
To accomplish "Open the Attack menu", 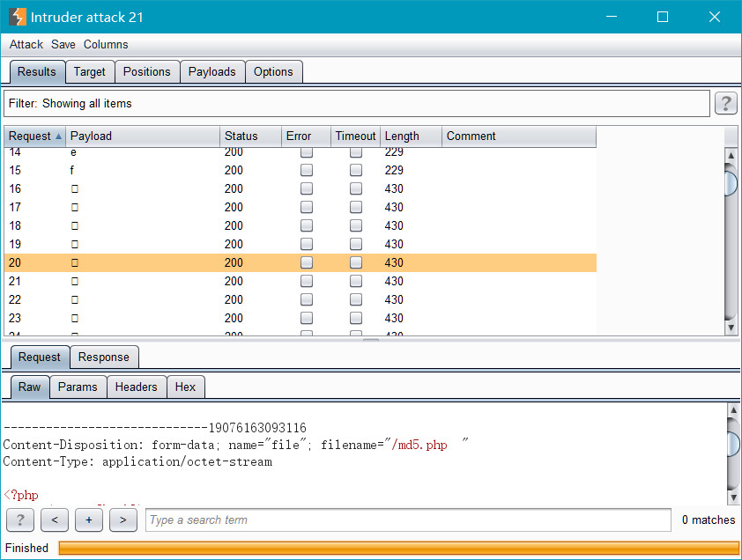I will tap(26, 44).
